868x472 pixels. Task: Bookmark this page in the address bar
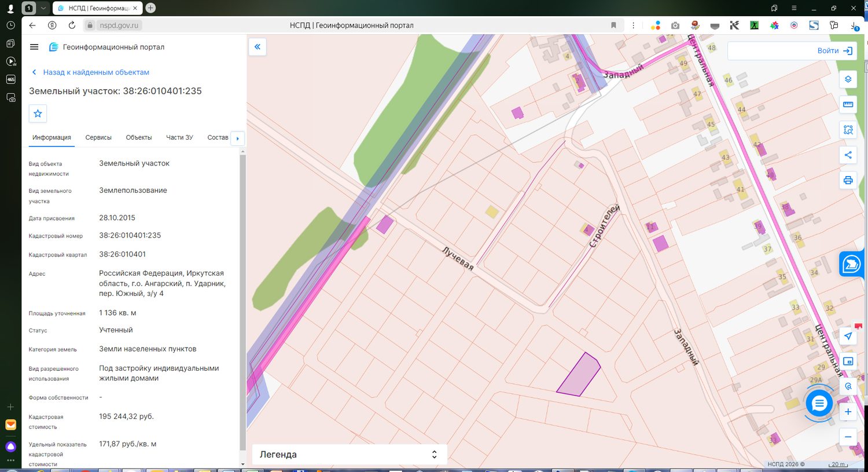613,25
